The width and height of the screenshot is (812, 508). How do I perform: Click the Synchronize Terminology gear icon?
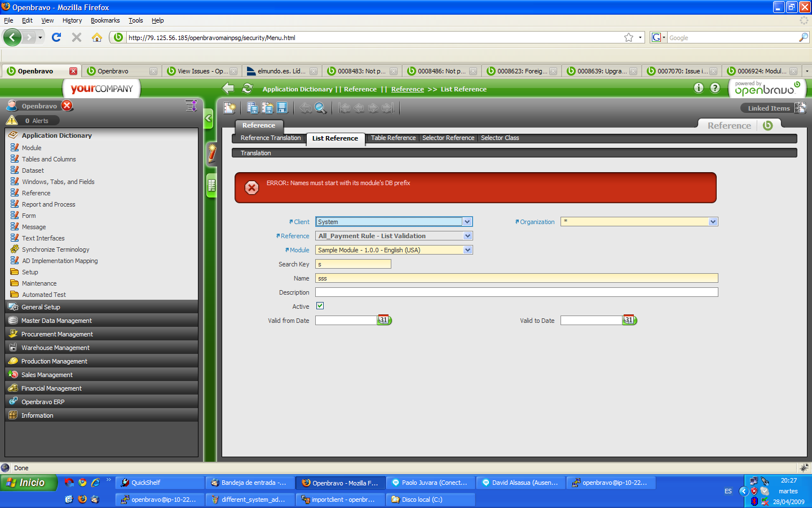point(15,249)
